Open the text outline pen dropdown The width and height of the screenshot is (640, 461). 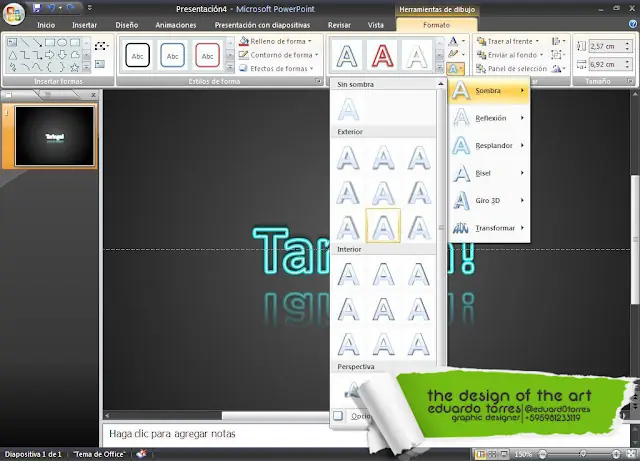[x=457, y=54]
